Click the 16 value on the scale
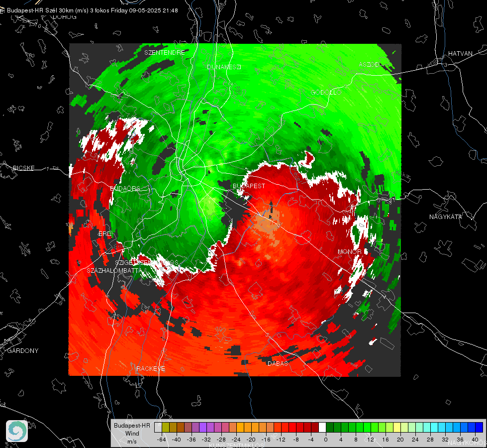The image size is (487, 448). pos(386,440)
